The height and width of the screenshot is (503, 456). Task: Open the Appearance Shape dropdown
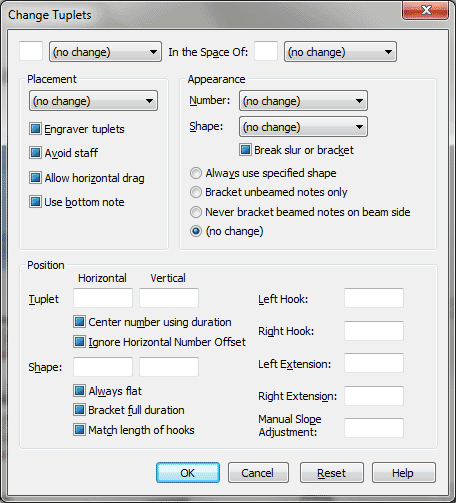pos(303,127)
